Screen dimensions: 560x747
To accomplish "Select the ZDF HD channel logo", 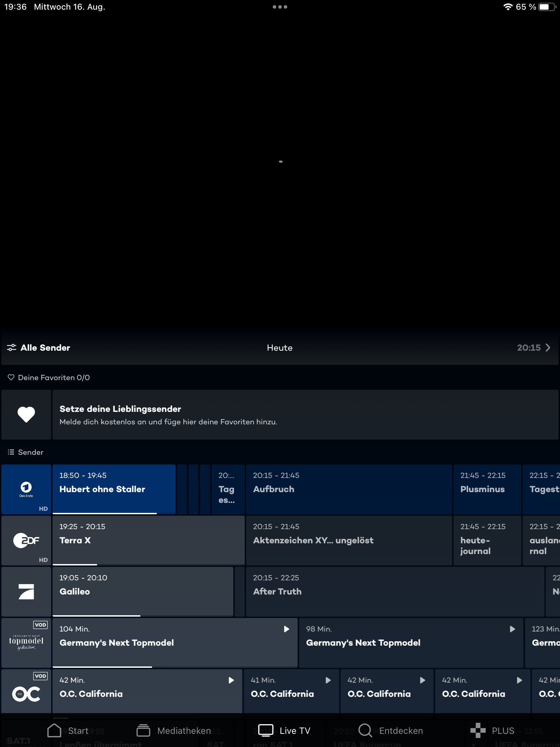I will pos(26,541).
